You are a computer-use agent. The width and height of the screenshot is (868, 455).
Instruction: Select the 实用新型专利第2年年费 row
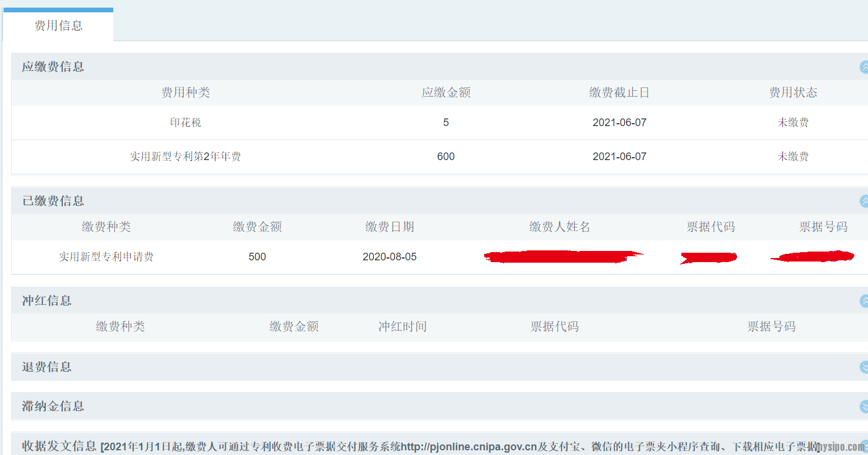185,157
